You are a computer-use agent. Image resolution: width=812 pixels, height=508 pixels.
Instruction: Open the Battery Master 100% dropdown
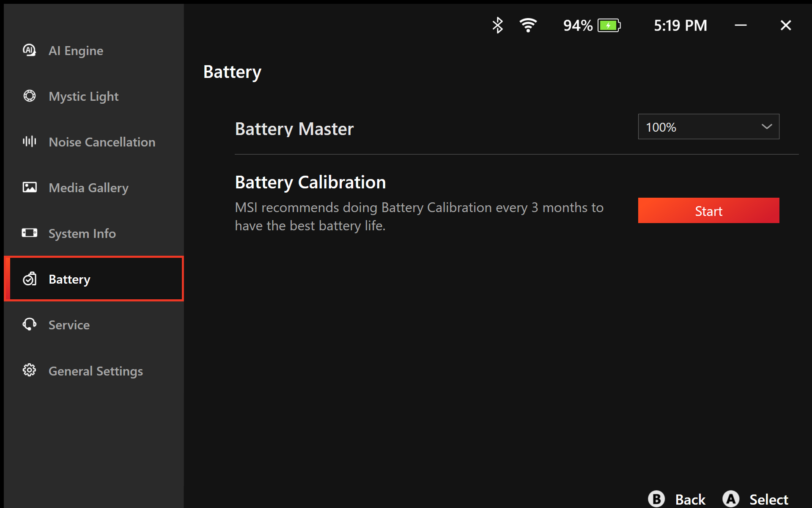coord(708,127)
